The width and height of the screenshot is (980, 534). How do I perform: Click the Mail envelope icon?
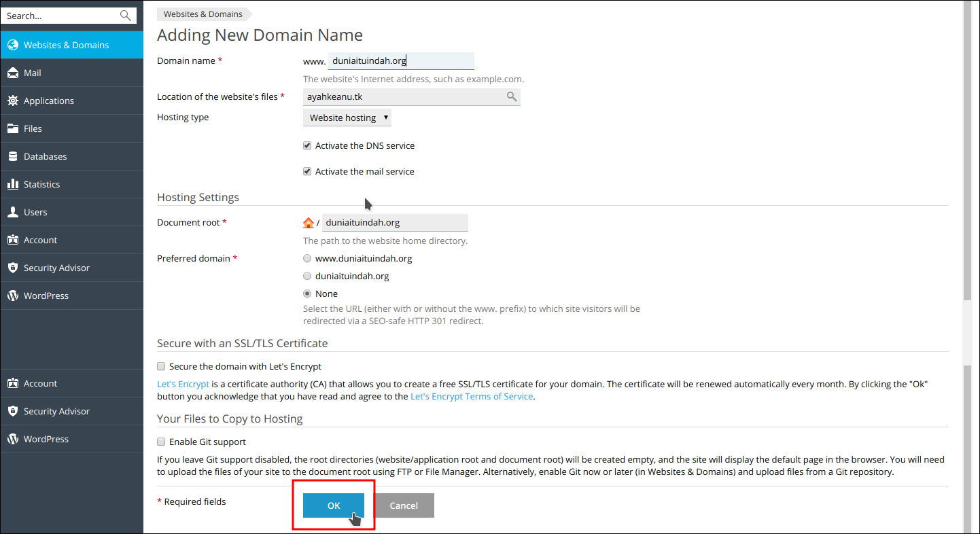tap(12, 73)
